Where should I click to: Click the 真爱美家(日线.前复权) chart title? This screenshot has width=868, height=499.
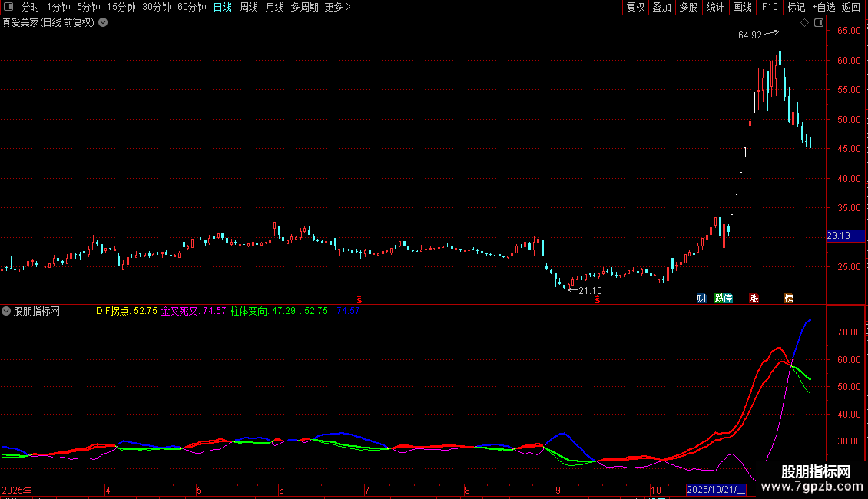pyautogui.click(x=48, y=22)
